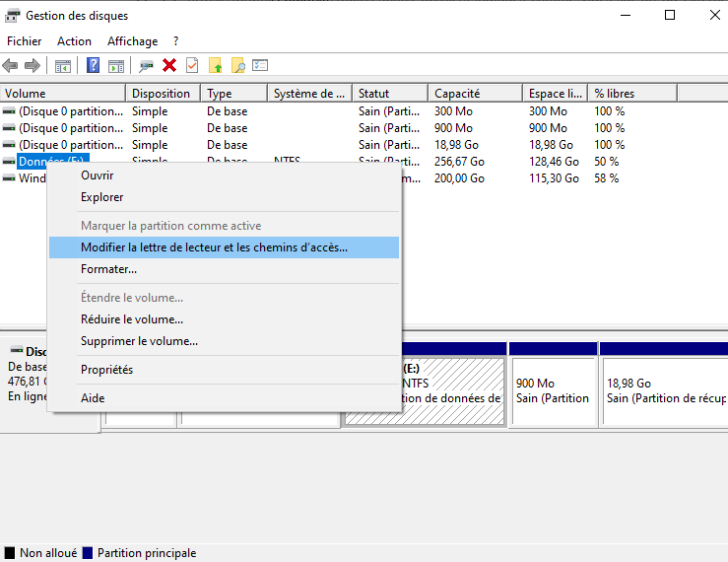
Task: Click the 58 % free cell
Action: click(x=607, y=178)
